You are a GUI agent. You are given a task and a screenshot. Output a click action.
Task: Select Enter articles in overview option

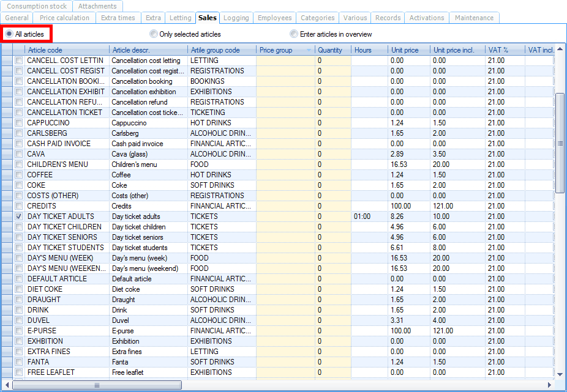click(295, 34)
